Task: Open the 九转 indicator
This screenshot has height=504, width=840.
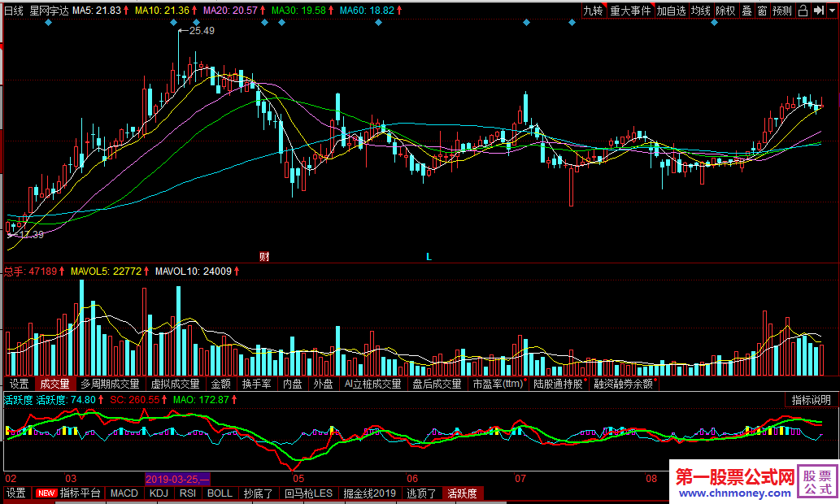Action: [x=593, y=11]
